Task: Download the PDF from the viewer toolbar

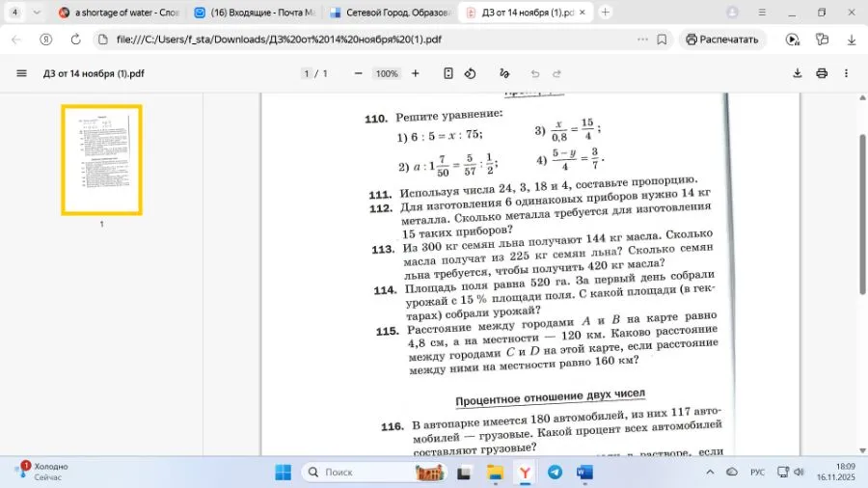Action: 798,73
